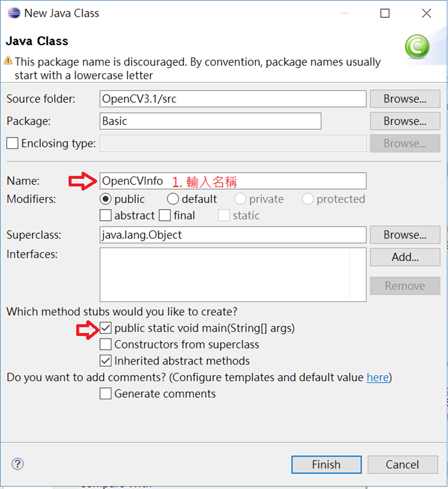Viewport: 448px width, 489px height.
Task: Enable the abstract modifier checkbox
Action: [x=106, y=215]
